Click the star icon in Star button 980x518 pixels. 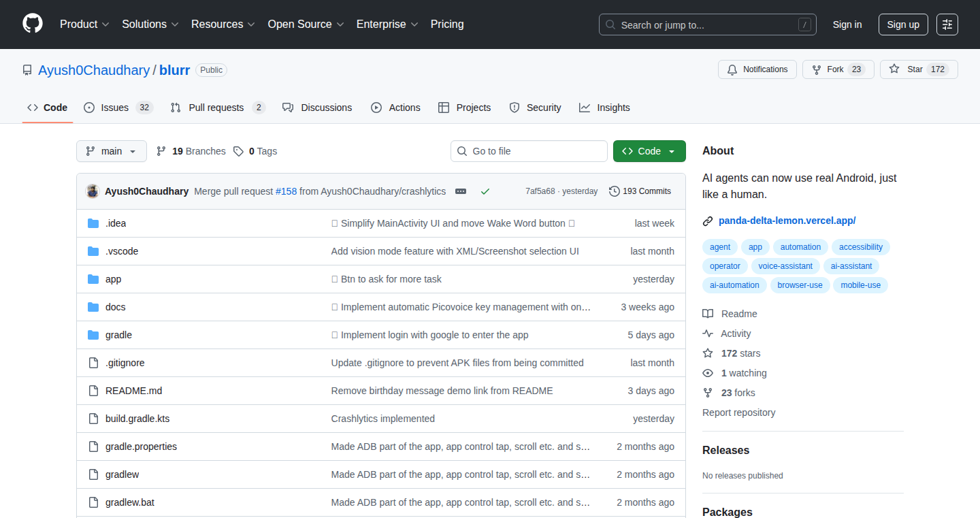point(894,69)
